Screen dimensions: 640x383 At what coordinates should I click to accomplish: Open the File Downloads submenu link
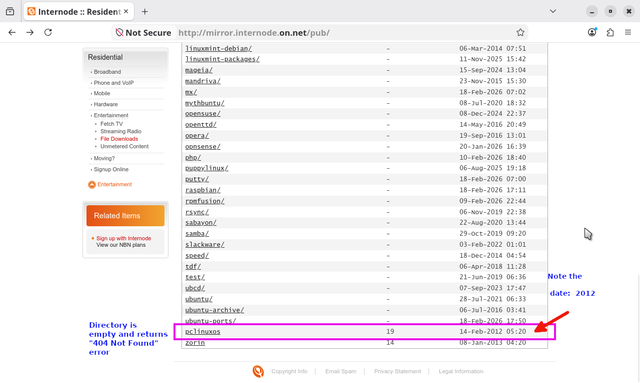(119, 139)
